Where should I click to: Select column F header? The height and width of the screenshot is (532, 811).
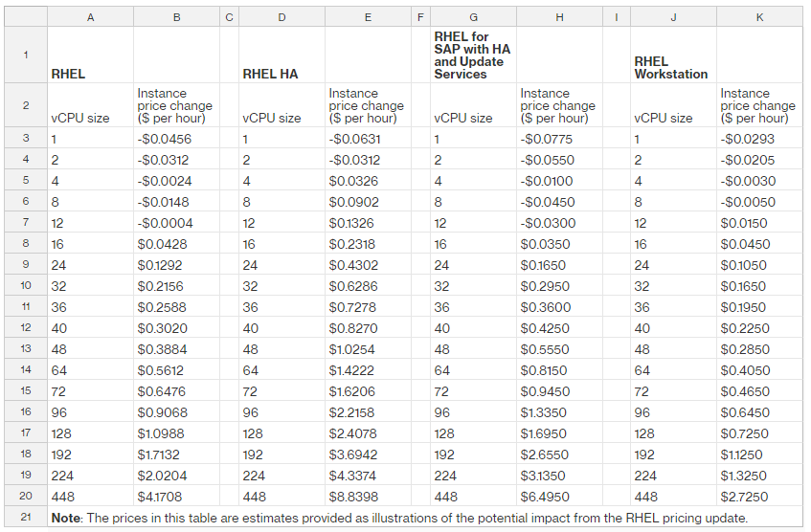tap(420, 17)
